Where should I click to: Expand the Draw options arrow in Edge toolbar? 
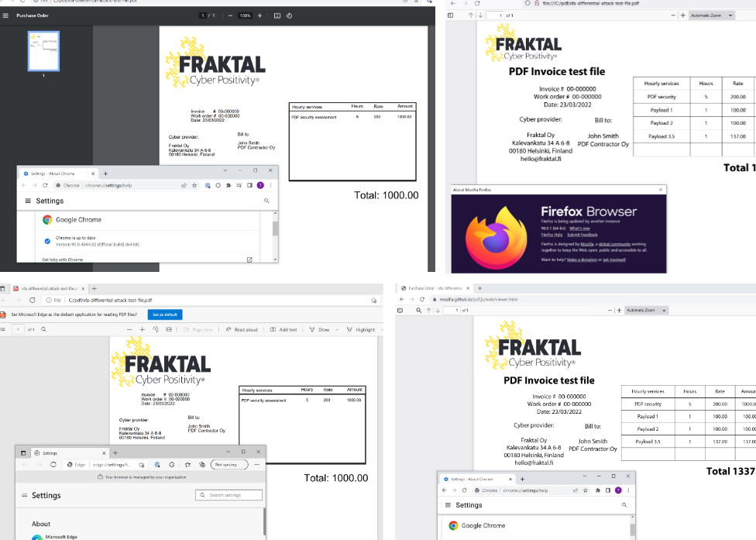[336, 330]
